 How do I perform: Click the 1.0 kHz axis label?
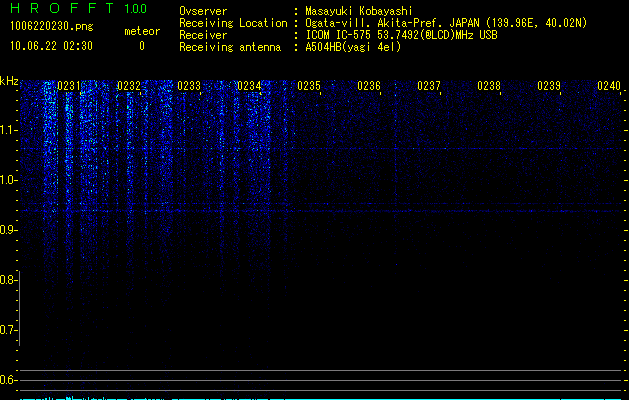(9, 180)
